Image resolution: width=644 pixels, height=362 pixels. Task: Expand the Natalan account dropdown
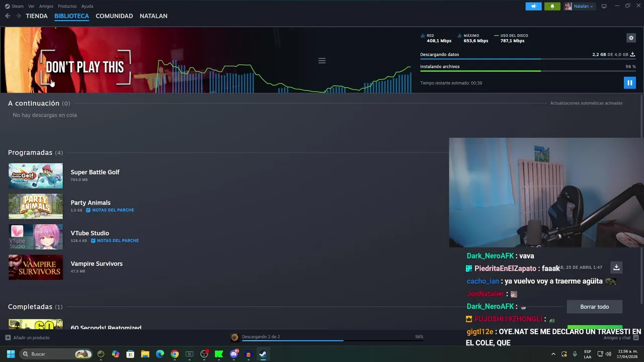tap(583, 6)
